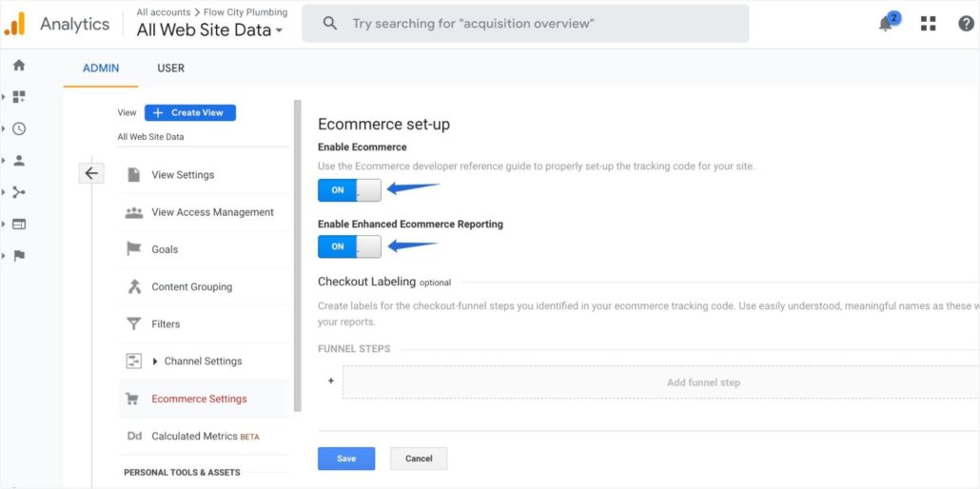Switch to the USER tab
This screenshot has height=489, width=980.
pyautogui.click(x=170, y=68)
